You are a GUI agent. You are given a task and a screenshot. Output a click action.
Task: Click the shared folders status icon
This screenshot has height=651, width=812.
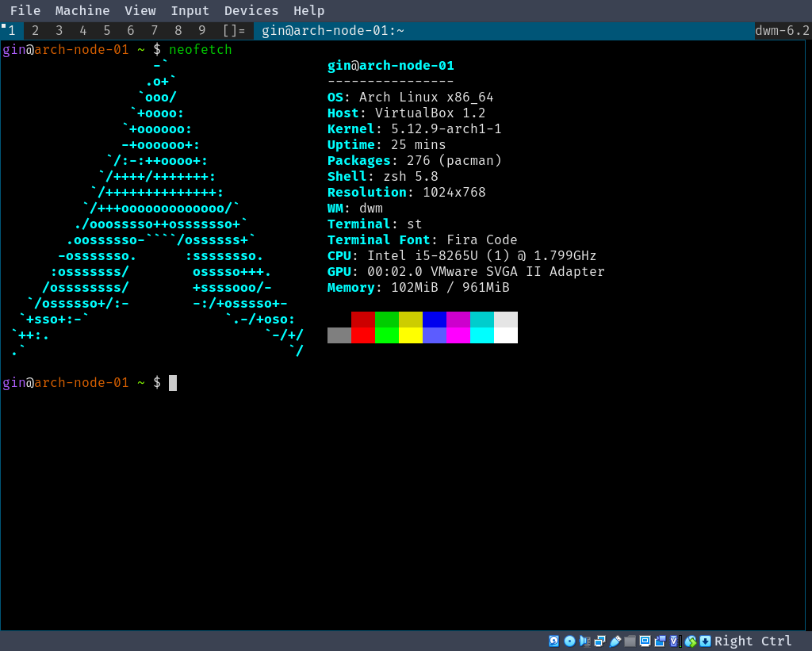[629, 641]
